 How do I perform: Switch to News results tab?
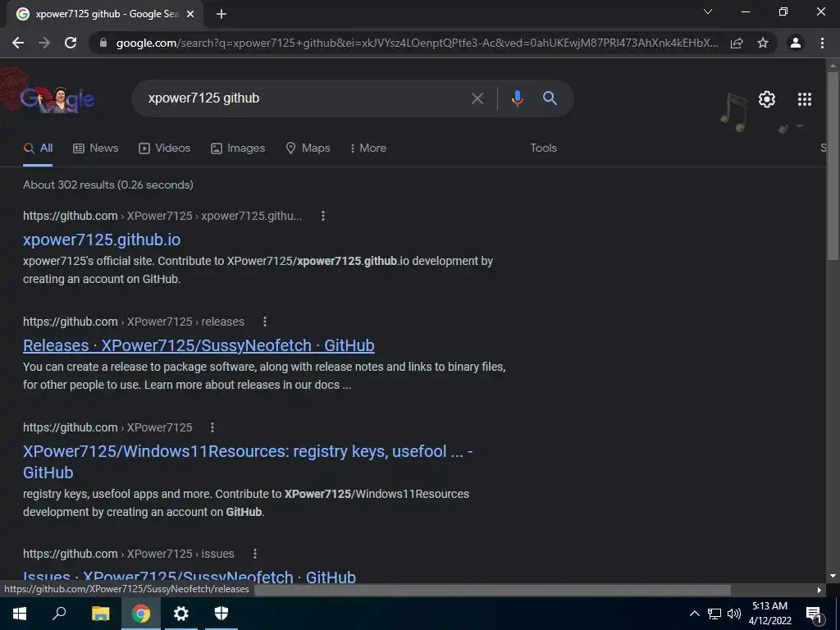[x=95, y=148]
